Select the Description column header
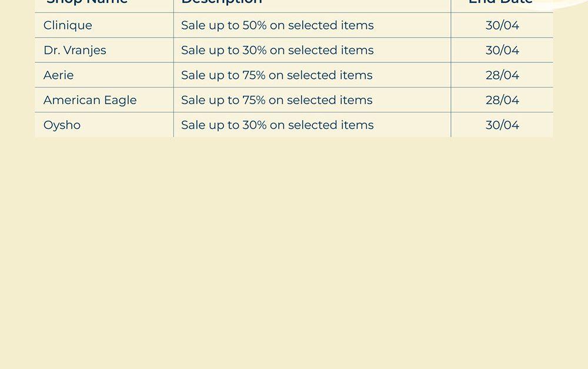 (221, 2)
